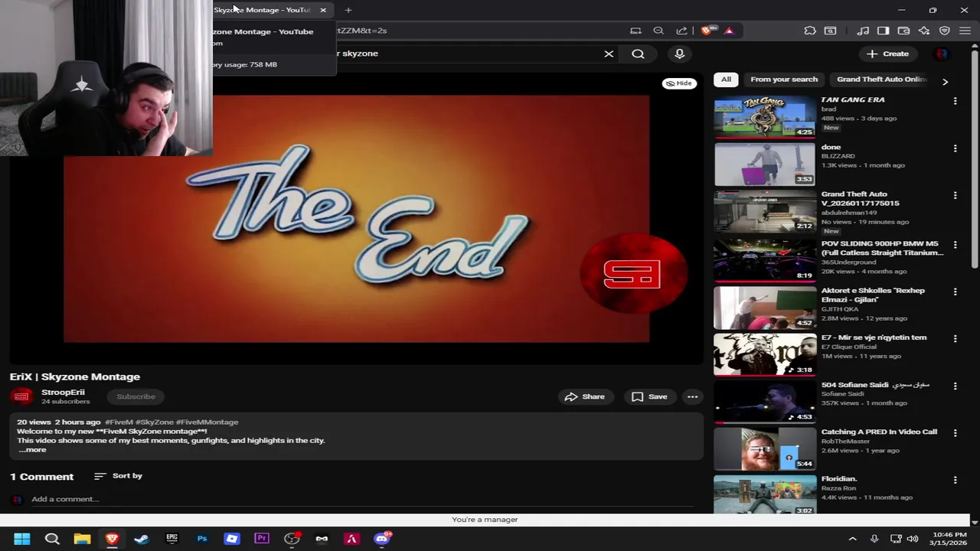This screenshot has height=551, width=980.
Task: Select the All filter chip
Action: click(x=726, y=80)
